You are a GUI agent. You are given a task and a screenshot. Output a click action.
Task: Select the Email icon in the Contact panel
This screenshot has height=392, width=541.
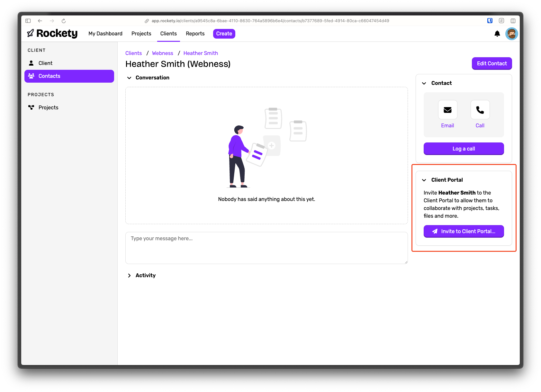[447, 110]
